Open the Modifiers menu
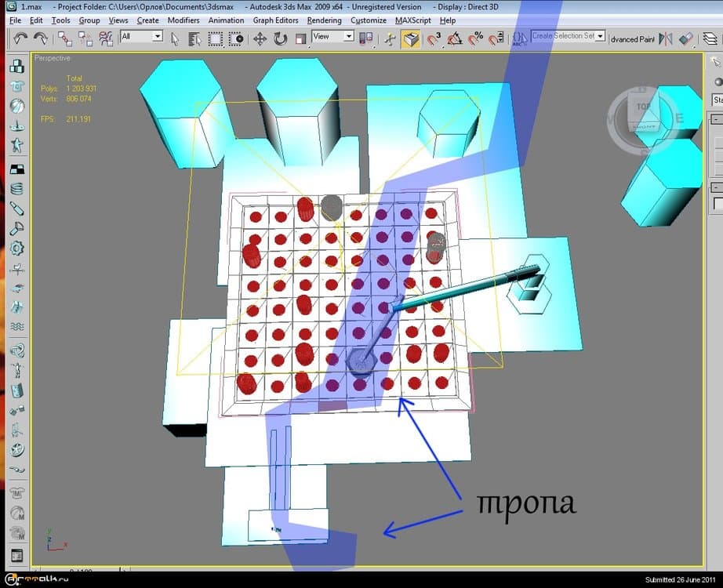Image resolution: width=723 pixels, height=588 pixels. click(183, 20)
